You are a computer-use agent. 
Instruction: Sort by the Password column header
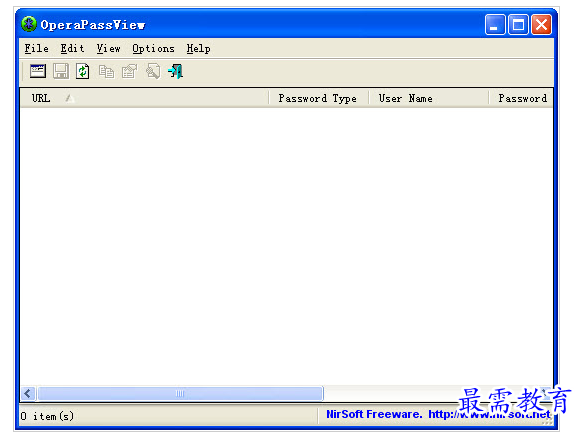(521, 98)
